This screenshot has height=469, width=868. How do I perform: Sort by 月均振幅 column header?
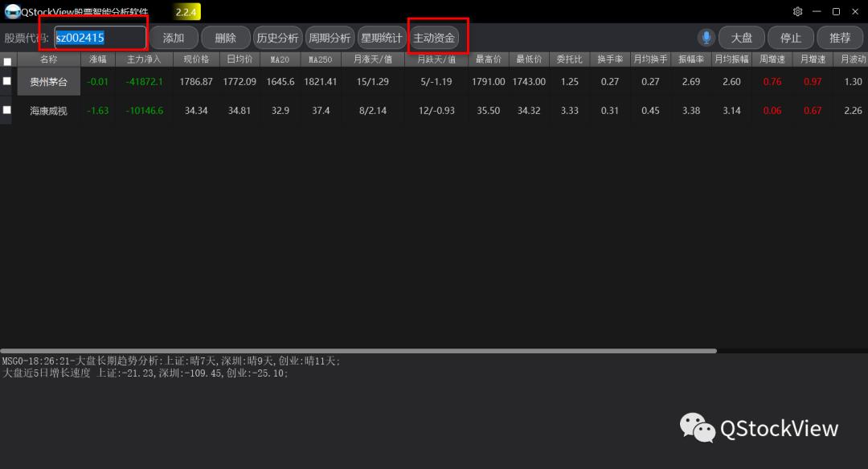pyautogui.click(x=731, y=59)
